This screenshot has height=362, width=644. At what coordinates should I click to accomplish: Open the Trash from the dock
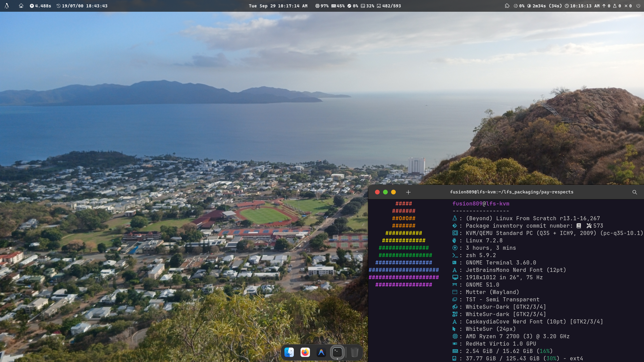(355, 352)
